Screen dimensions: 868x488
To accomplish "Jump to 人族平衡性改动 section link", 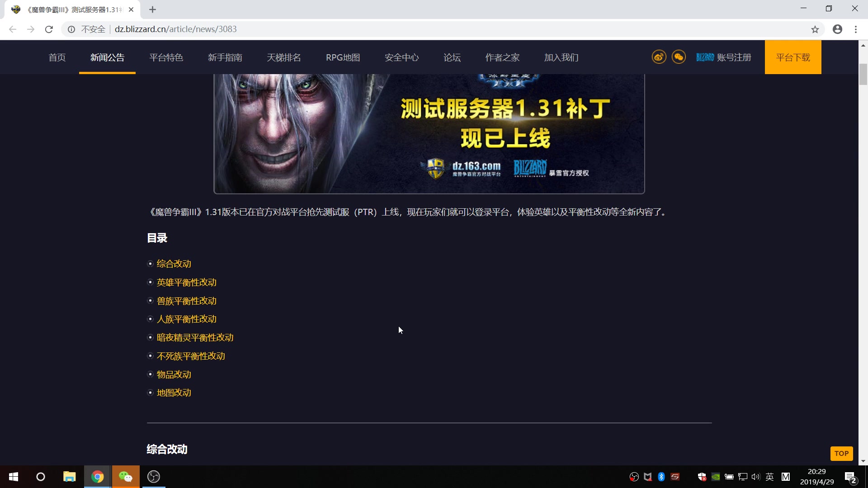I will pos(187,319).
